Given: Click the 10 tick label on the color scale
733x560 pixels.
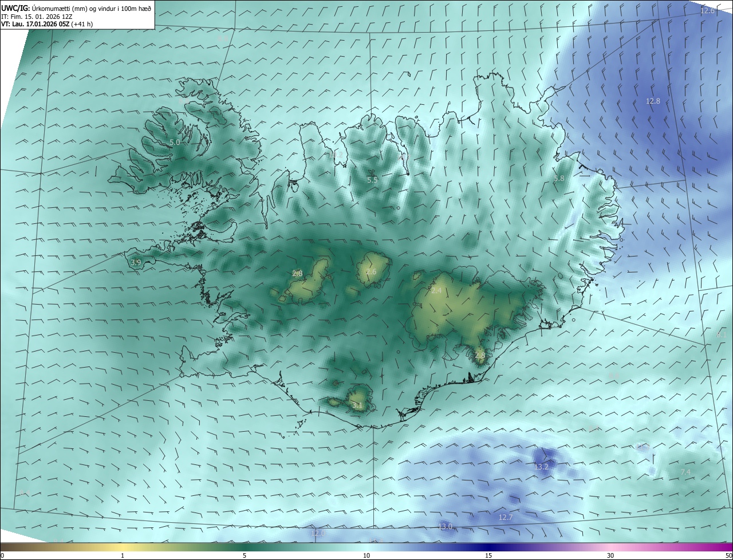Looking at the screenshot, I should pyautogui.click(x=366, y=555).
